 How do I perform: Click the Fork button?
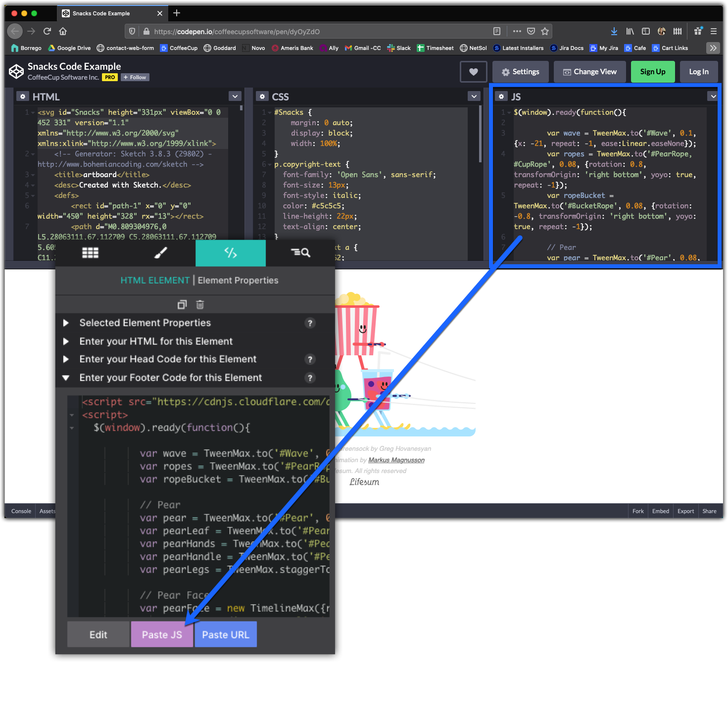(x=638, y=511)
